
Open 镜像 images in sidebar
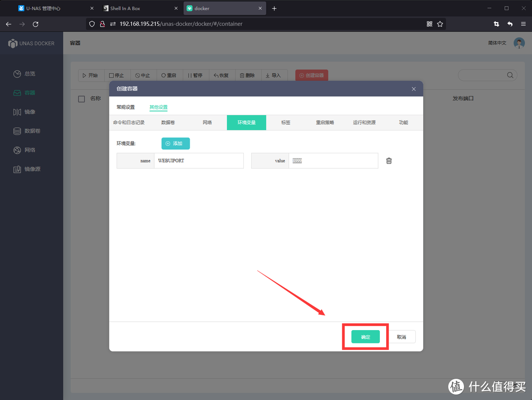click(25, 112)
